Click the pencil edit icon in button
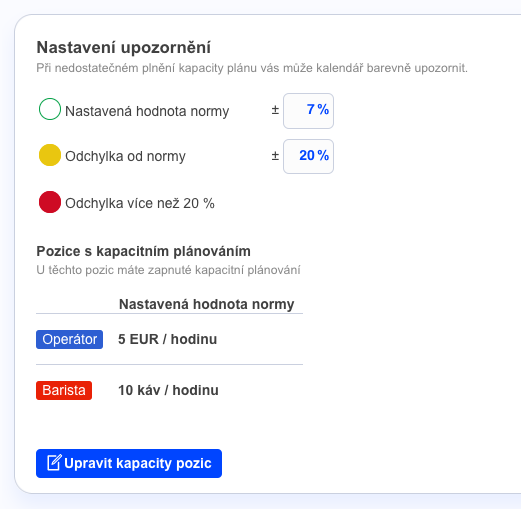521x509 pixels. [x=54, y=463]
